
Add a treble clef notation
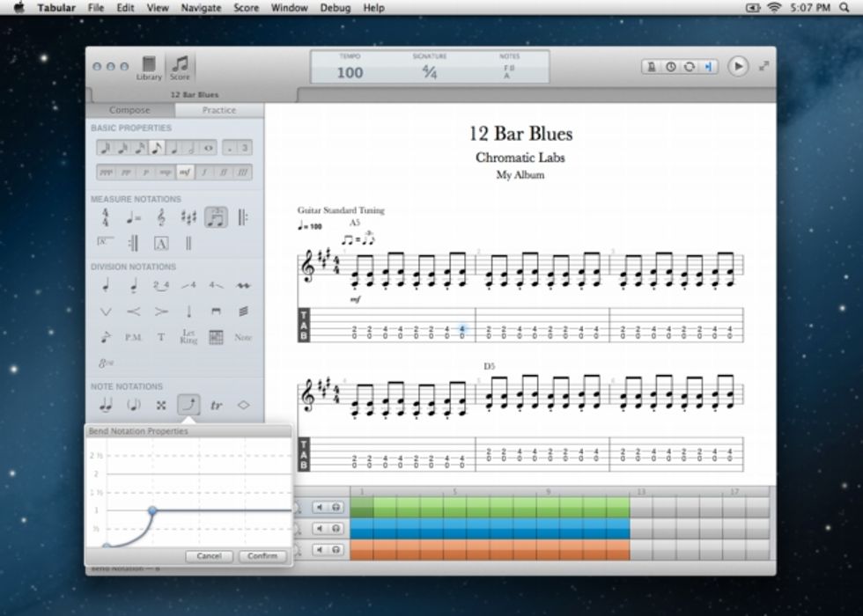pos(160,218)
